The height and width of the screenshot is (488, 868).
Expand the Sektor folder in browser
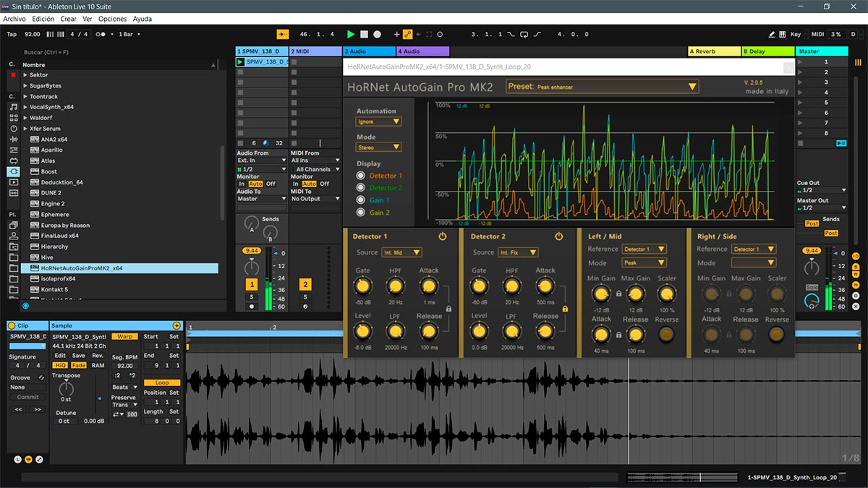coord(25,75)
